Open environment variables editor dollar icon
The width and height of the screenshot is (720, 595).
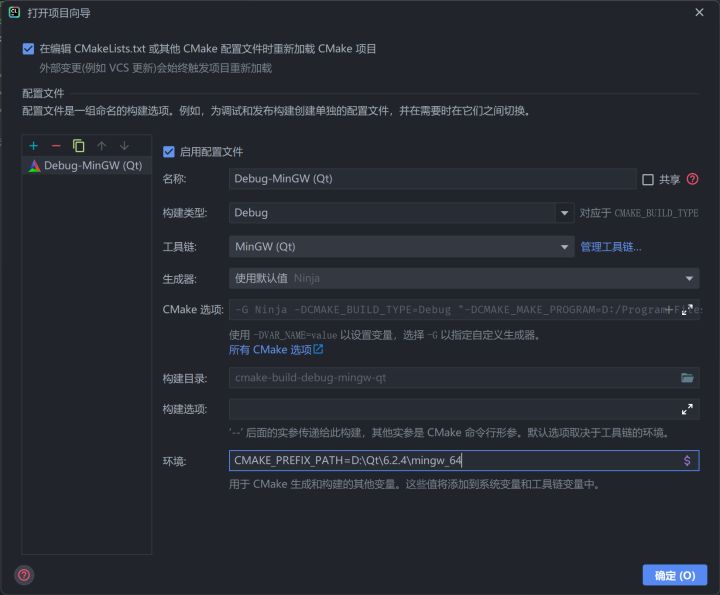click(687, 461)
